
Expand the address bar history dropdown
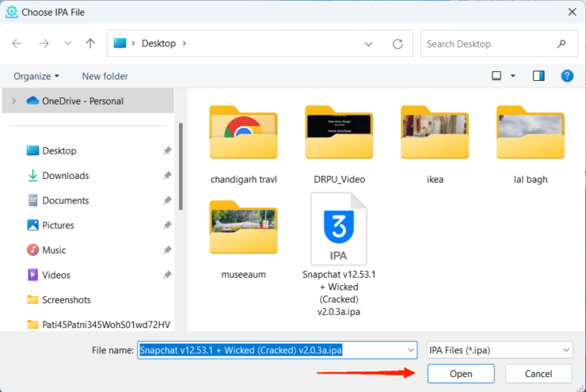pyautogui.click(x=369, y=44)
